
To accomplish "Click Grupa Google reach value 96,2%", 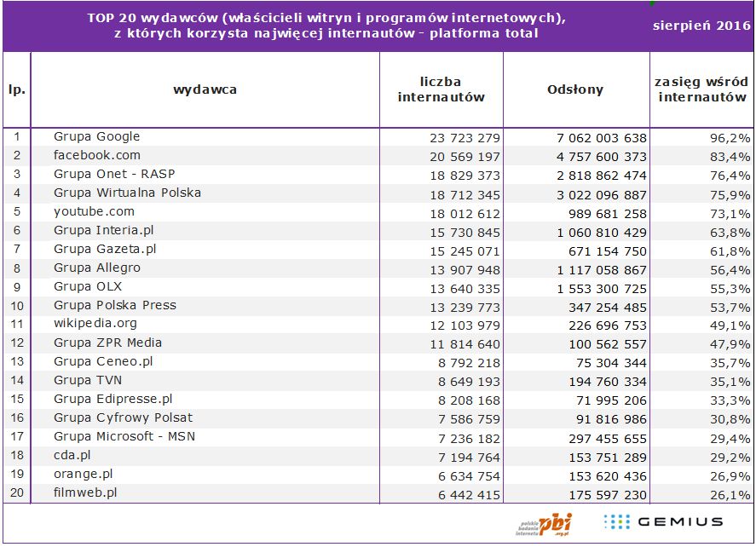I will point(730,138).
